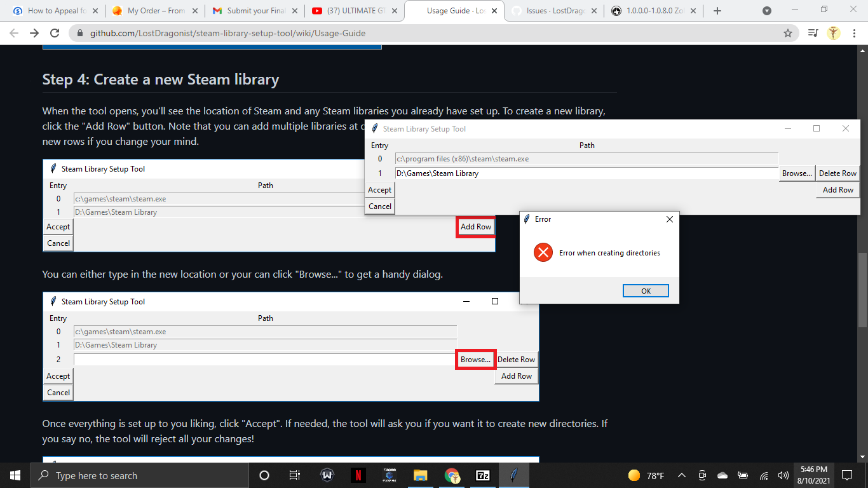
Task: Click Cancel in the Steam Library Setup Tool
Action: pyautogui.click(x=379, y=206)
